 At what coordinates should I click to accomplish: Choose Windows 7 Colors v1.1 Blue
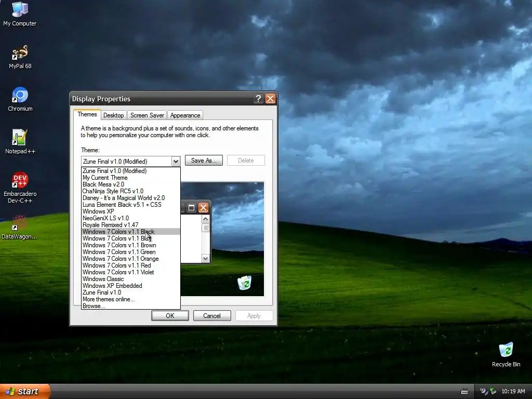[130, 238]
